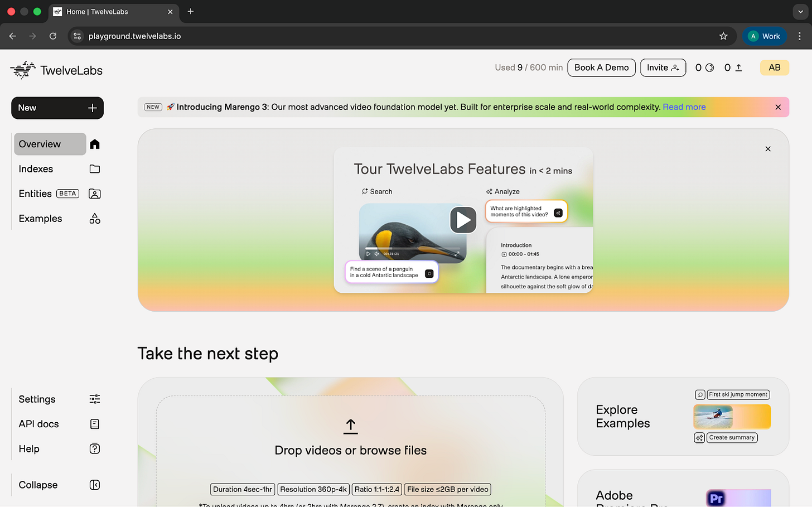The width and height of the screenshot is (812, 507).
Task: Click the Collapse sidebar icon
Action: 95,485
